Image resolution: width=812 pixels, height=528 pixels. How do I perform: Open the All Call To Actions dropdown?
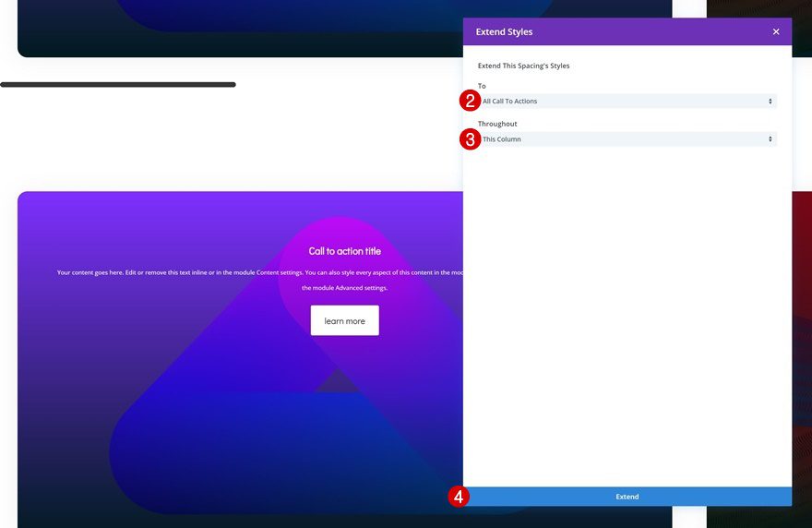(x=627, y=101)
